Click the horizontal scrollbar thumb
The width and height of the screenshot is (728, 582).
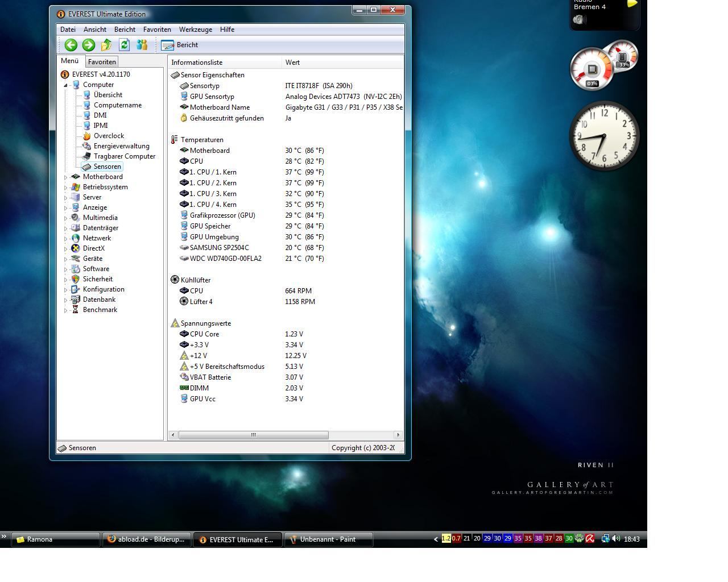[x=254, y=435]
